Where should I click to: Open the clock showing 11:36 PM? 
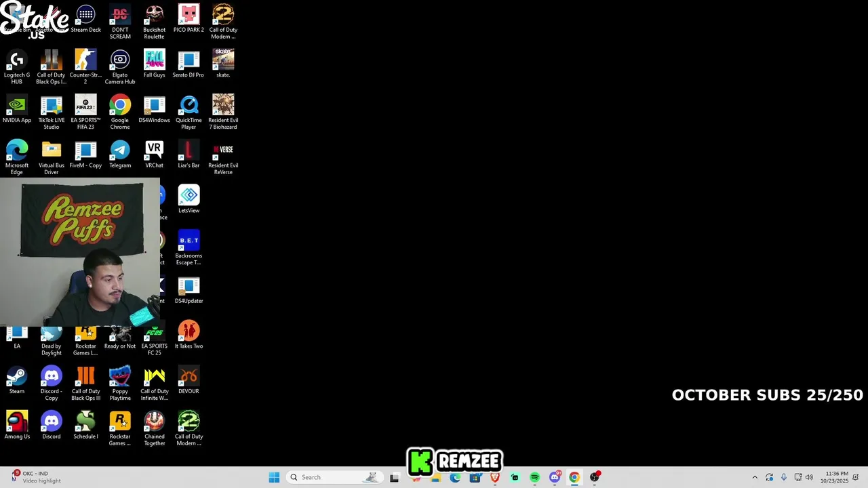[x=834, y=477]
